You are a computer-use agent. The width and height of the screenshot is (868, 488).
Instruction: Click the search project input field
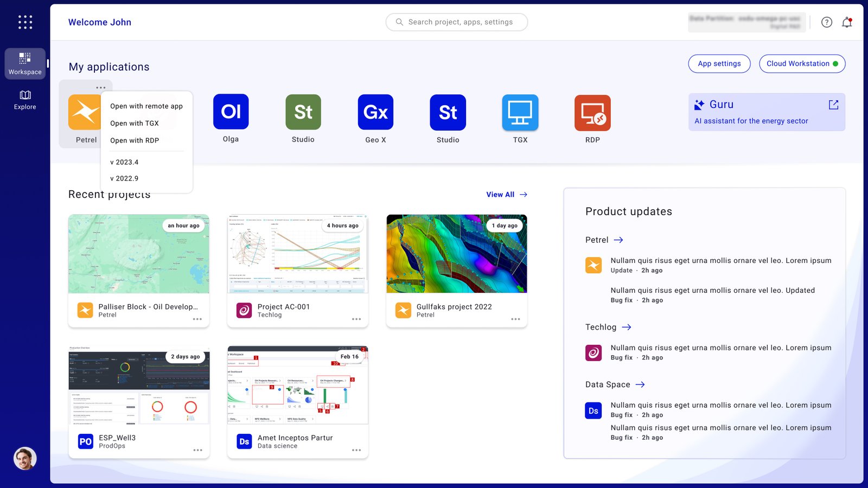click(x=457, y=22)
